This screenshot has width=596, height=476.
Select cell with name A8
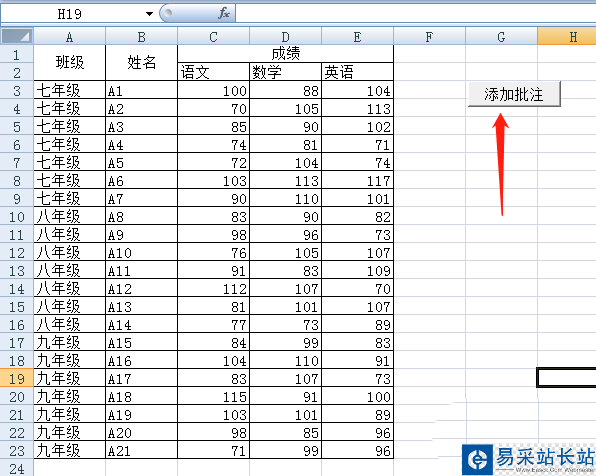click(x=141, y=217)
